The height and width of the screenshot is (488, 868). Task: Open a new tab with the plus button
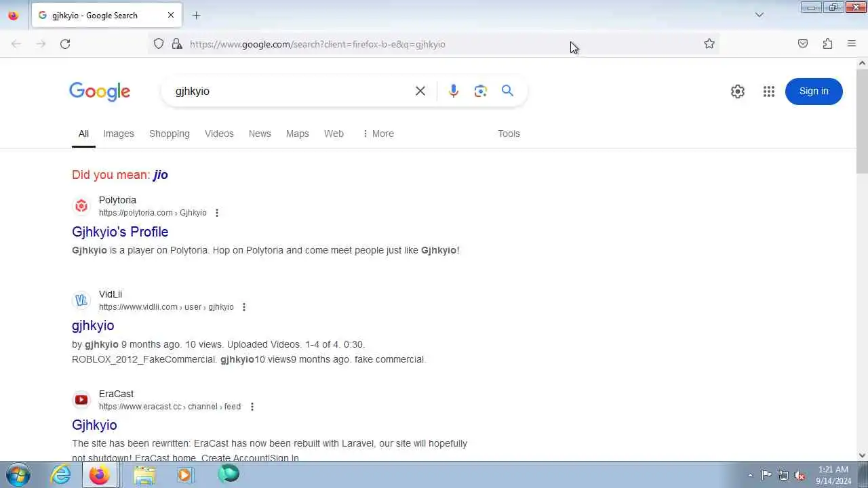click(196, 15)
